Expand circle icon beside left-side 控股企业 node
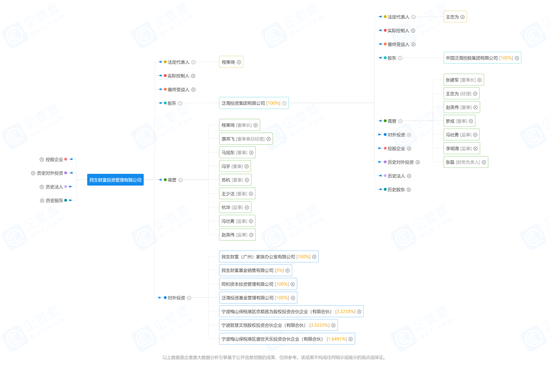550x366 pixels. click(x=41, y=159)
